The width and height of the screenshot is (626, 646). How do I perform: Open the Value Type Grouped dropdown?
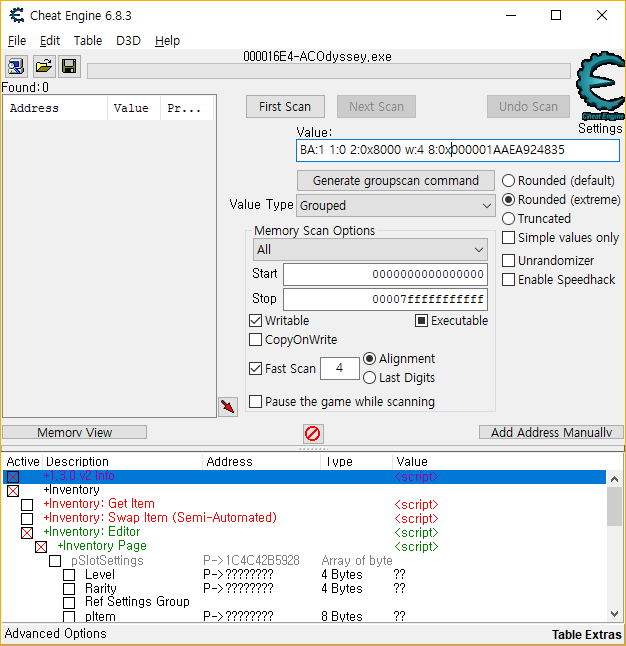tap(396, 206)
